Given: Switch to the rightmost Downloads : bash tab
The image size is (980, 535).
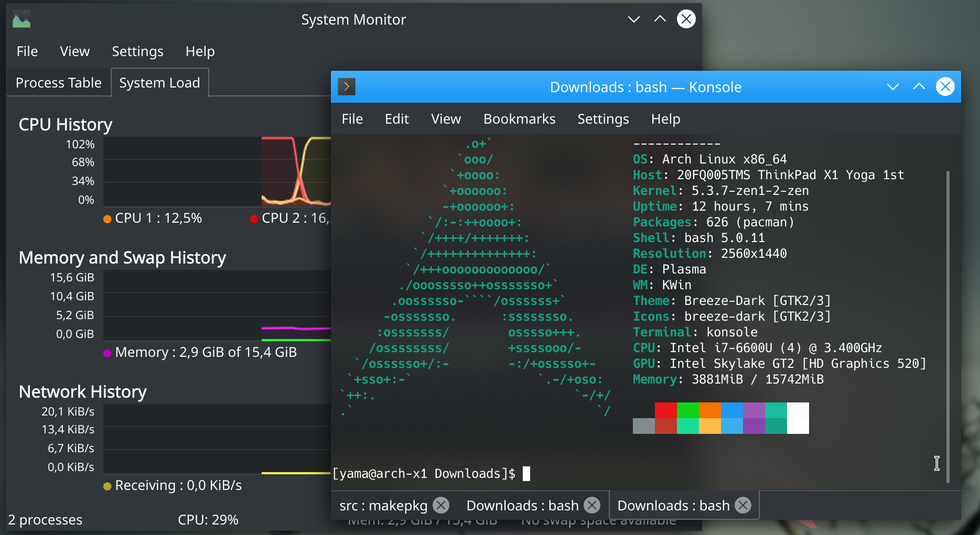Looking at the screenshot, I should tap(673, 505).
